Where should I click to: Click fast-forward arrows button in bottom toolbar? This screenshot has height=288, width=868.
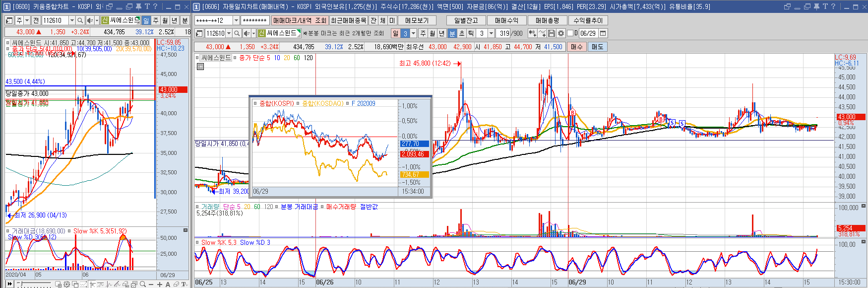pos(10,284)
